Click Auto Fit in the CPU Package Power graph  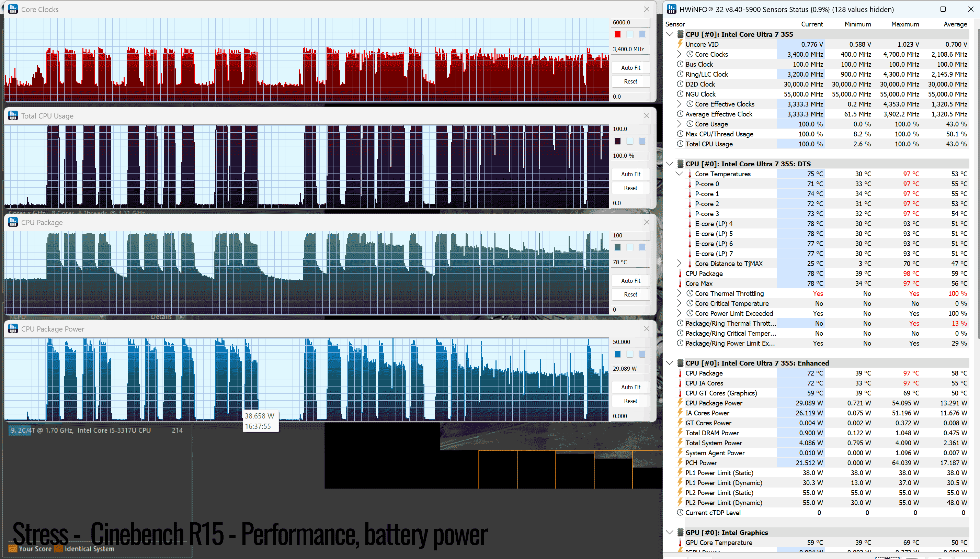[x=630, y=388]
